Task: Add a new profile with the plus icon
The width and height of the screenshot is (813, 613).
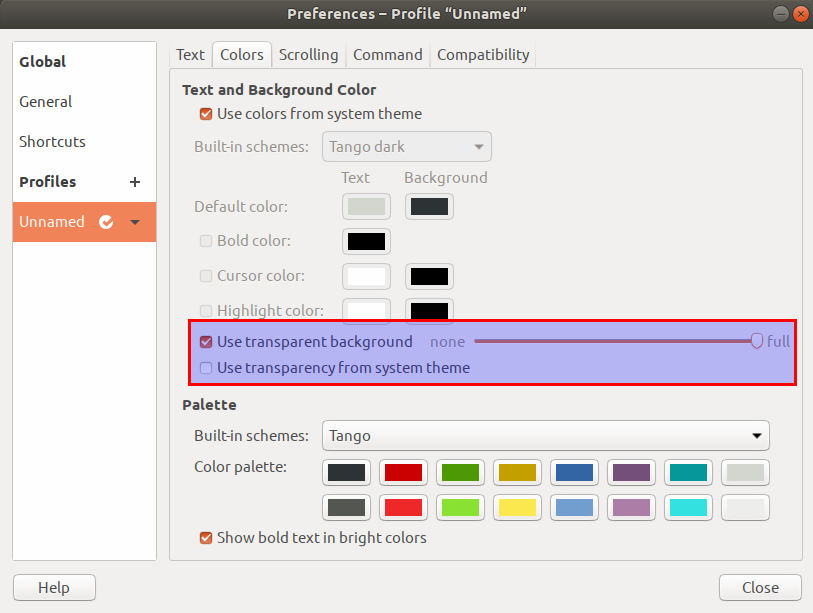Action: (x=134, y=182)
